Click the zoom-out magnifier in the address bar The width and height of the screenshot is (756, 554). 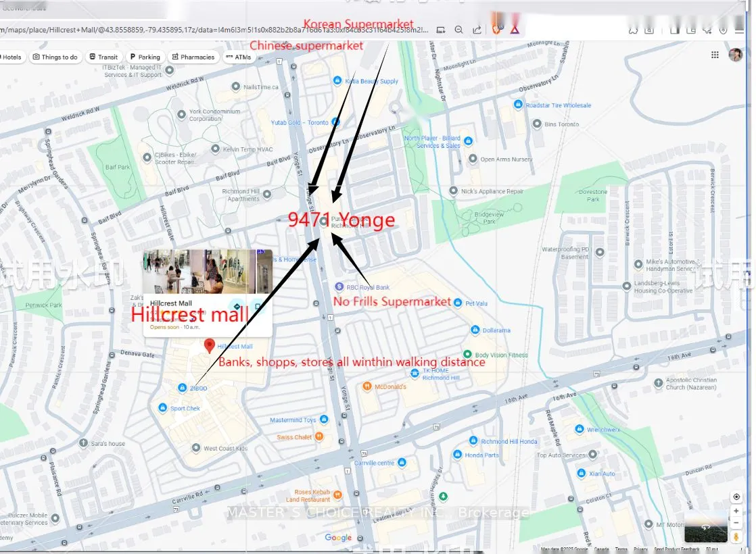coord(459,30)
